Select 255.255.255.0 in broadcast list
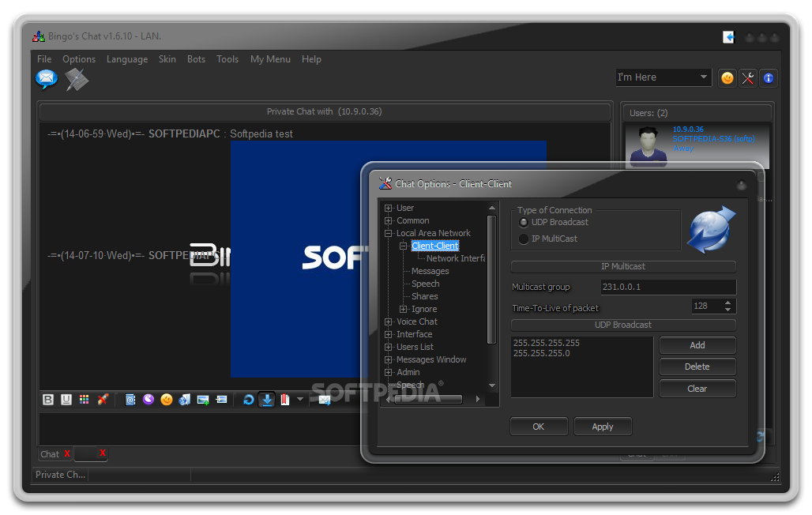The height and width of the screenshot is (515, 812). 541,353
